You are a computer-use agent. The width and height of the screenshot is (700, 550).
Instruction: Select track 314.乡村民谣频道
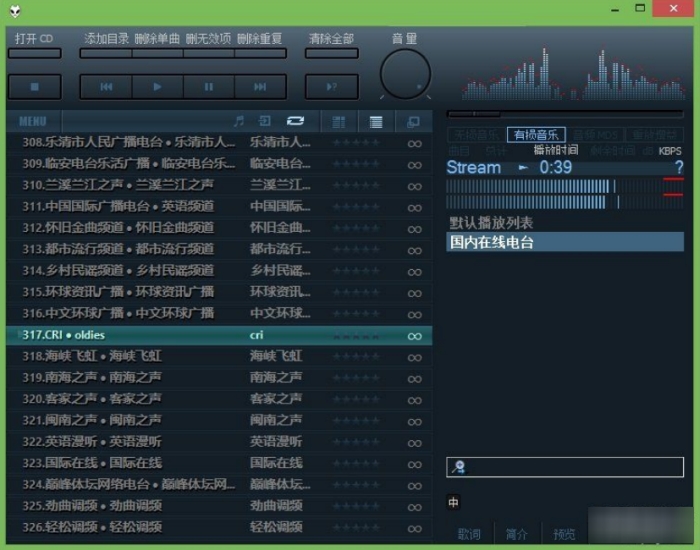[x=219, y=271]
